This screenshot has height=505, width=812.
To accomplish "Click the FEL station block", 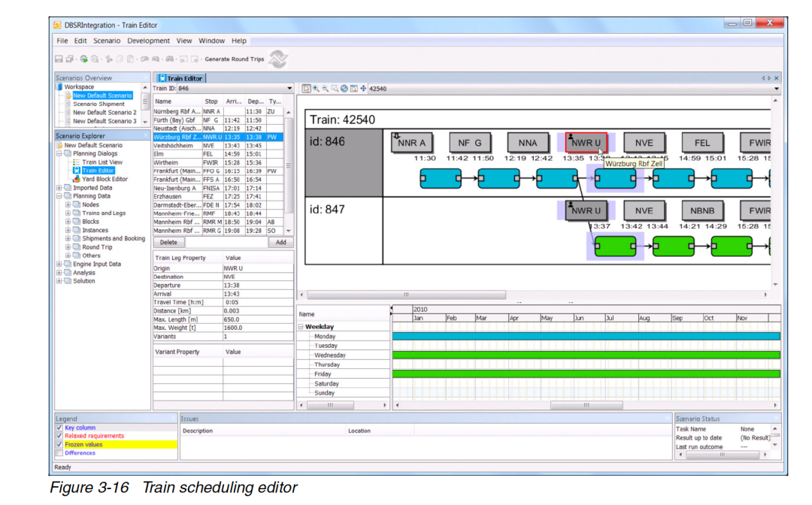I will (x=702, y=143).
